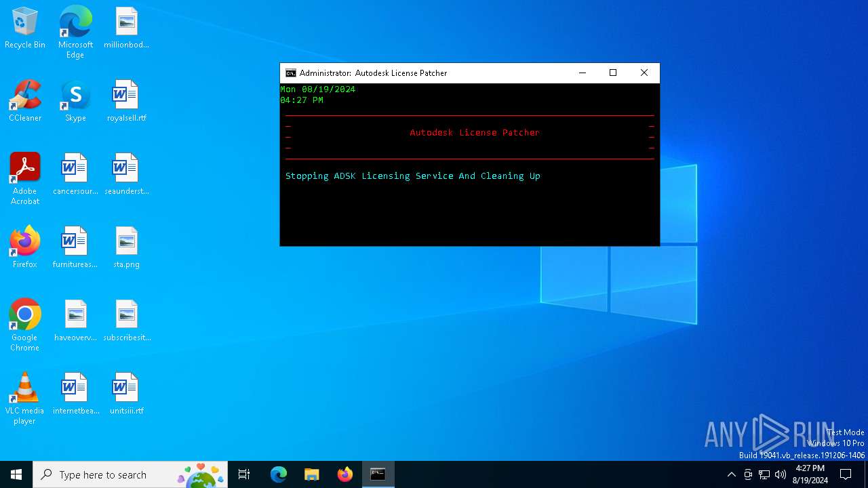Viewport: 868px width, 488px height.
Task: Show hidden system tray icons
Action: (x=731, y=474)
